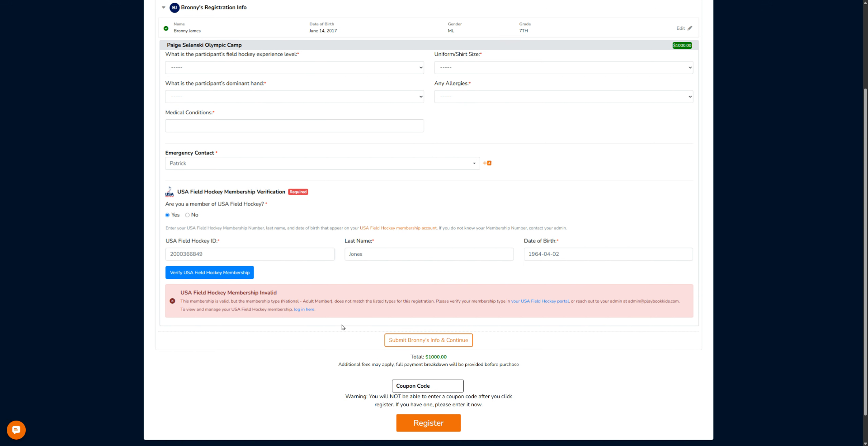Click the Coupon Code input field
The width and height of the screenshot is (868, 446).
428,386
